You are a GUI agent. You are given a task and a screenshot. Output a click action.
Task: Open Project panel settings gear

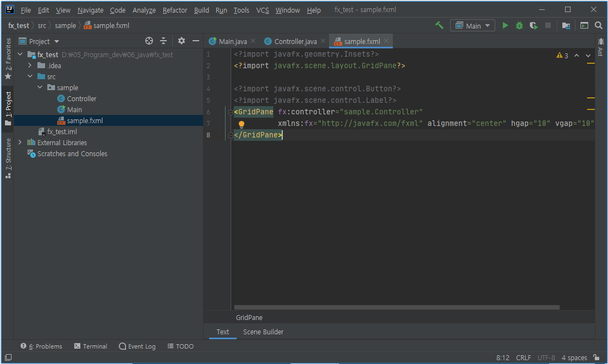click(x=181, y=41)
